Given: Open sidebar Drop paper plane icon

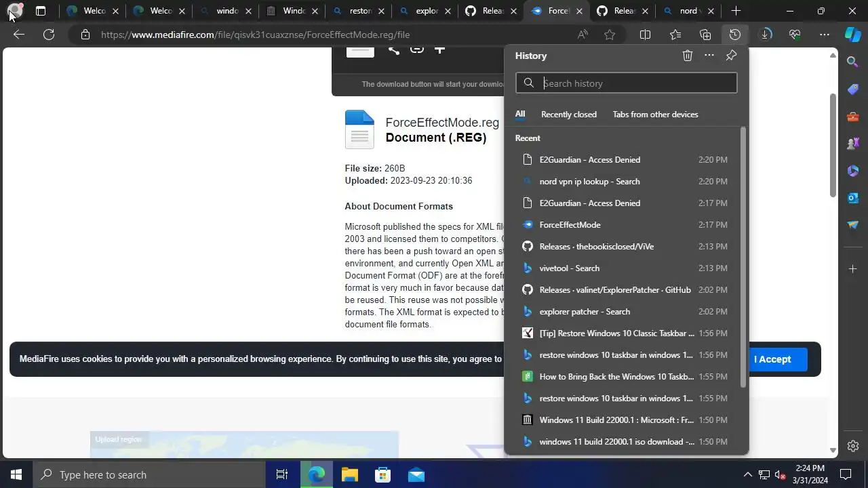Looking at the screenshot, I should [x=853, y=225].
